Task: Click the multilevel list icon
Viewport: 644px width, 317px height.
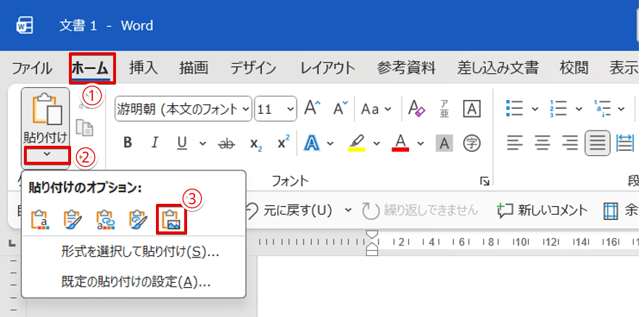Action: [603, 108]
